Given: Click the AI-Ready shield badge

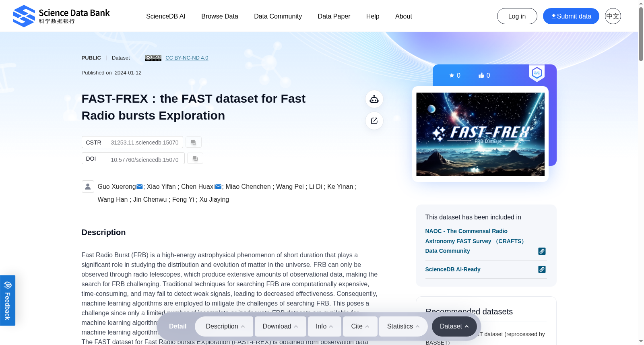Looking at the screenshot, I should point(537,73).
